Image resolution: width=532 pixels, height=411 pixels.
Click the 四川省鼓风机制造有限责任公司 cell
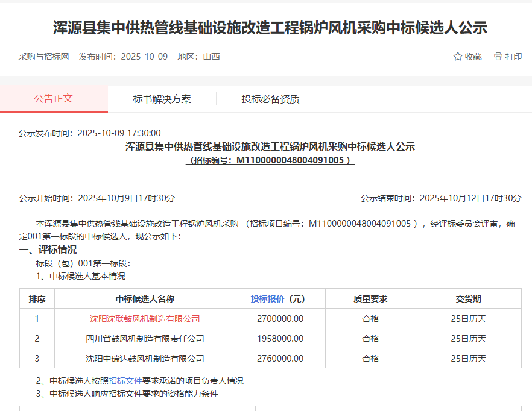tap(145, 339)
